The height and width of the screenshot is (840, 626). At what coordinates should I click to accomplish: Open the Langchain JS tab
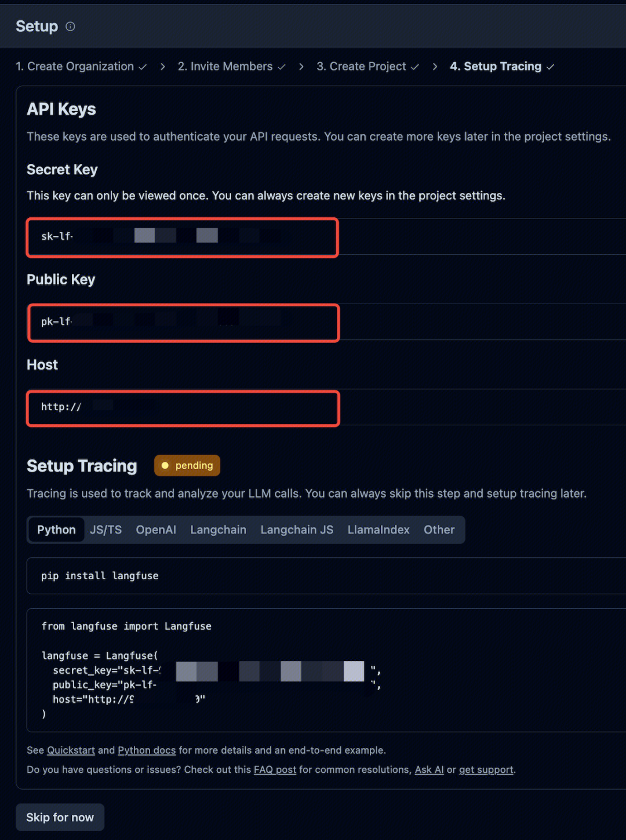[297, 529]
